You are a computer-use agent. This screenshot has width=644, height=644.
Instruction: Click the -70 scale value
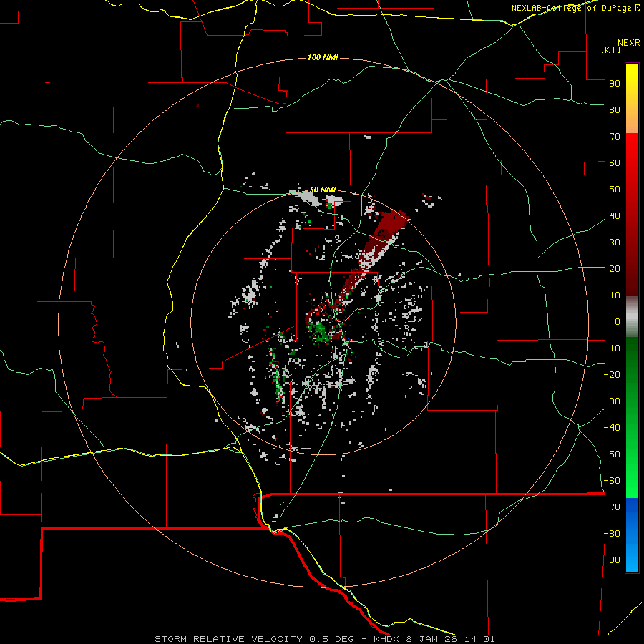[612, 507]
